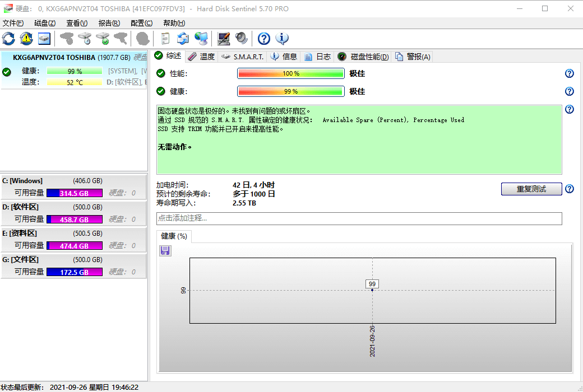Click the help circle beside the 健康 row
The height and width of the screenshot is (392, 583).
(569, 91)
